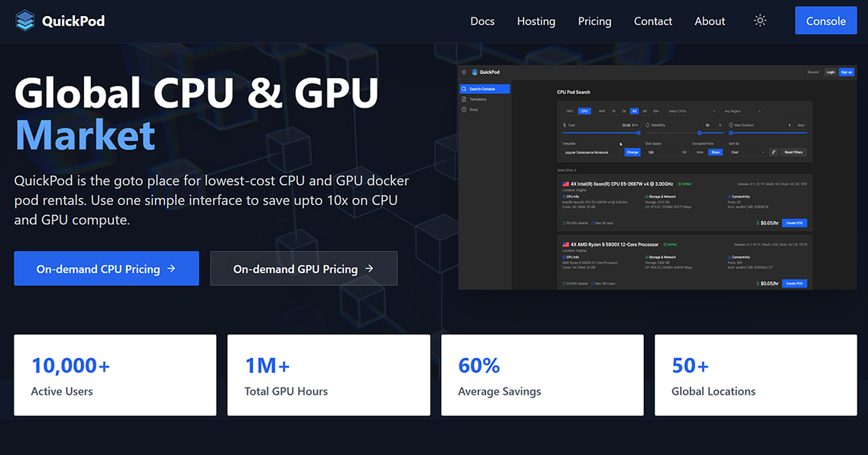Screen dimensions: 868x455
Task: Click Login in the console preview
Action: [830, 72]
